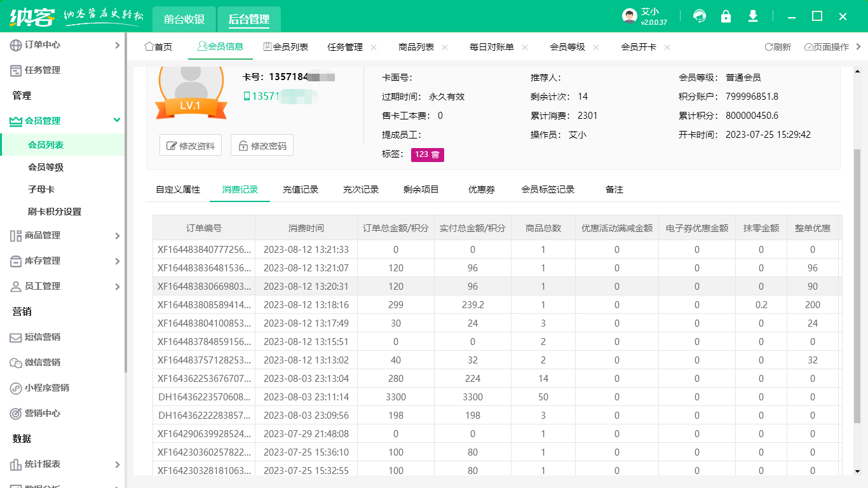Refresh the page via 刷新 icon
The image size is (868, 488).
click(778, 46)
